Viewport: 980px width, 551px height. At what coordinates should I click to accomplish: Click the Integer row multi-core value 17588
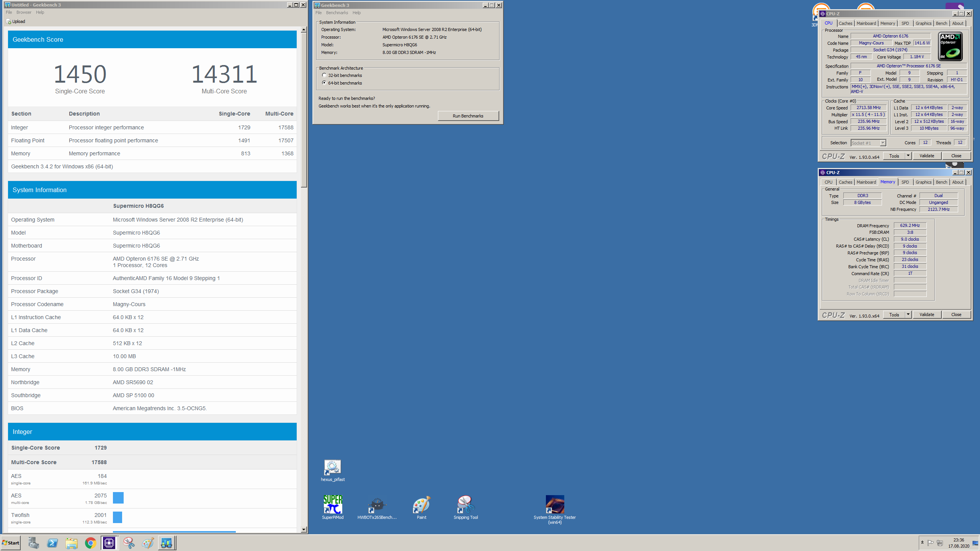tap(286, 127)
